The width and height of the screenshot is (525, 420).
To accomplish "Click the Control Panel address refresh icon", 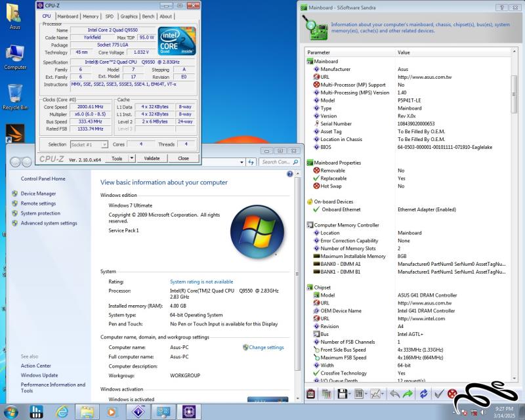I will click(x=251, y=162).
